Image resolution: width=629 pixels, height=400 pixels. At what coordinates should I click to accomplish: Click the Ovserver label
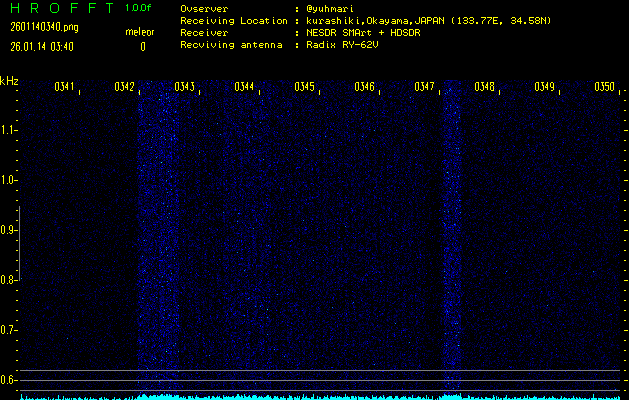coord(204,9)
